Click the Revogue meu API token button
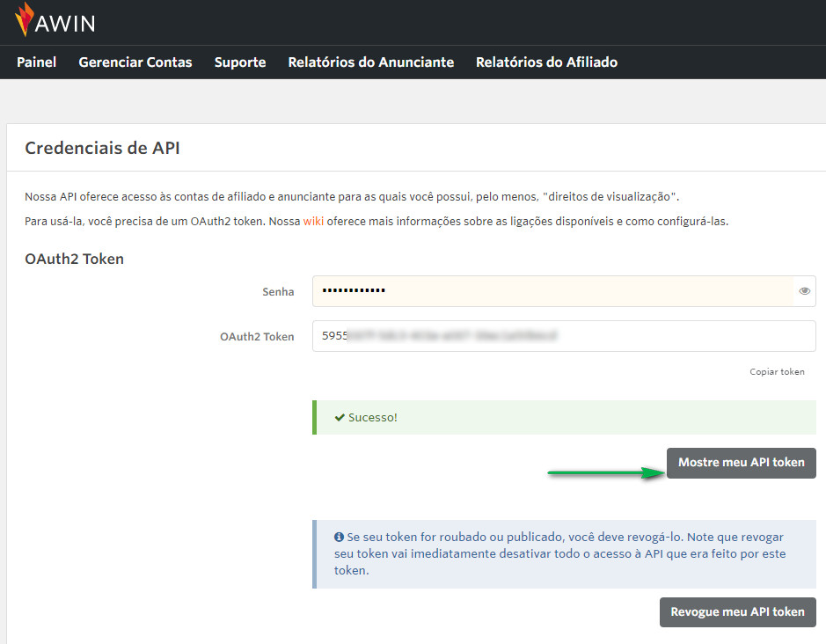This screenshot has width=826, height=644. (x=737, y=611)
